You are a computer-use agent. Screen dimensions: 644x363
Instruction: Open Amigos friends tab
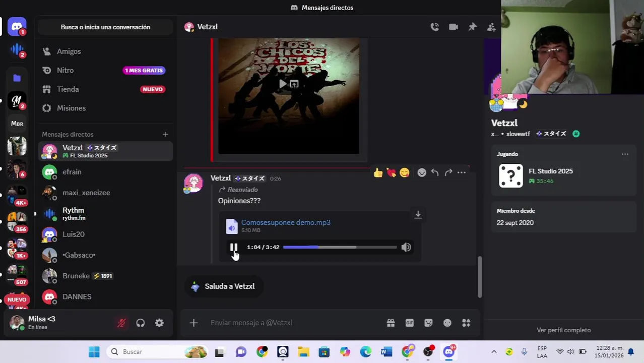105,51
